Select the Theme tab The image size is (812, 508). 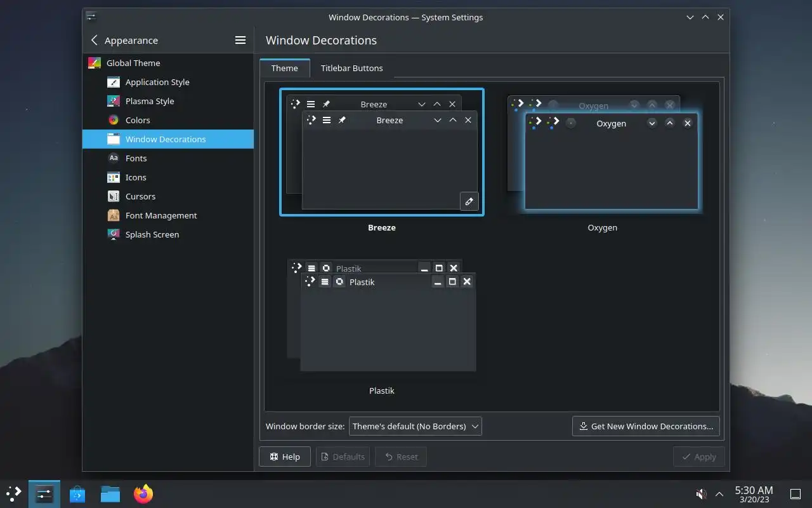[284, 68]
